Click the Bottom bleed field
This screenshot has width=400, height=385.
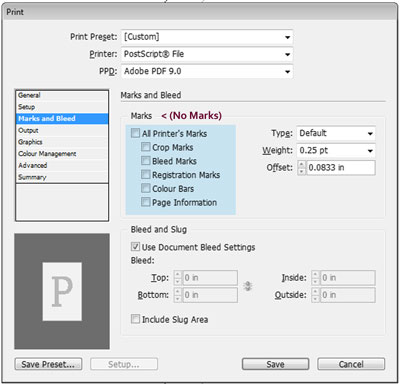click(x=210, y=295)
